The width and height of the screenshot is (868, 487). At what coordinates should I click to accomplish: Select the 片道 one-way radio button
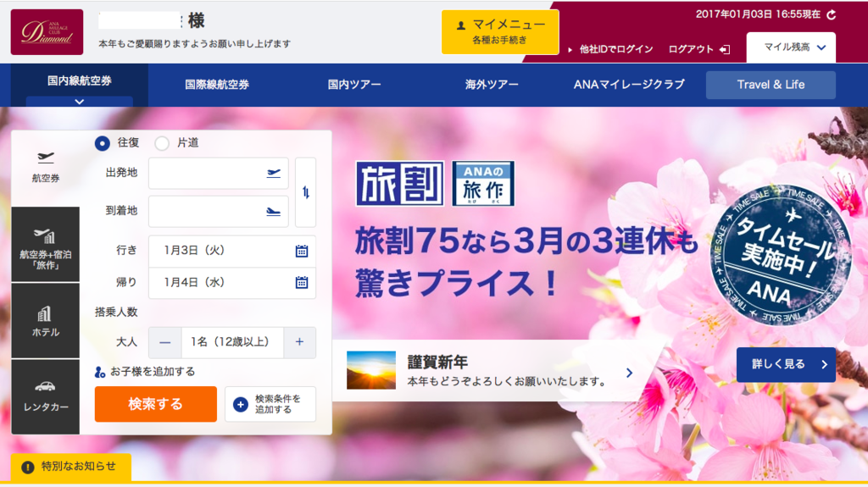[162, 143]
